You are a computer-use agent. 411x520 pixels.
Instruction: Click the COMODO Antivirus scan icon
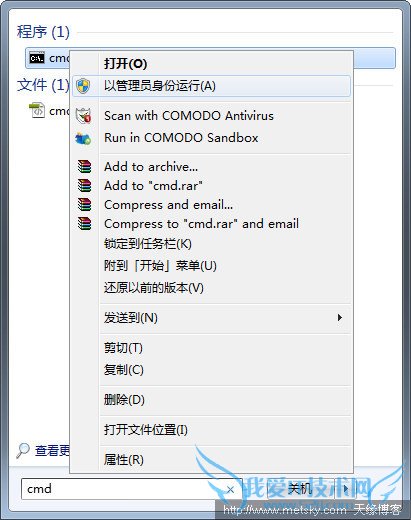tap(83, 116)
